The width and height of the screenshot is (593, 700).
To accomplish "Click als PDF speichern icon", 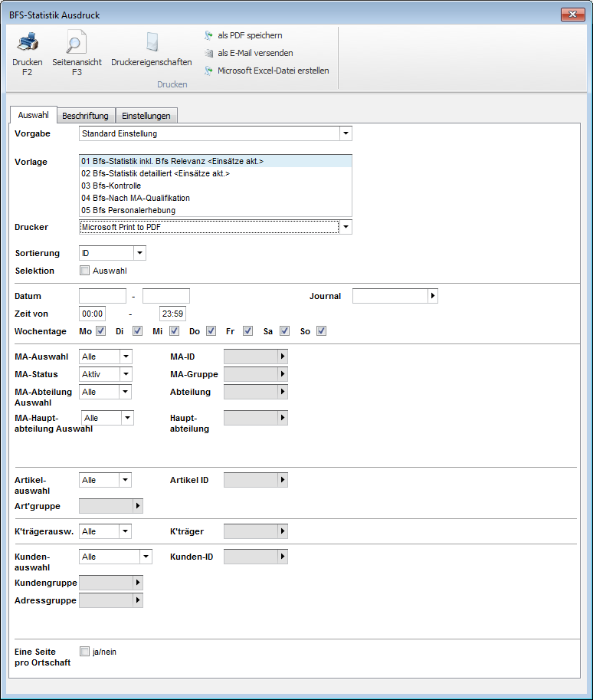I will pyautogui.click(x=208, y=35).
